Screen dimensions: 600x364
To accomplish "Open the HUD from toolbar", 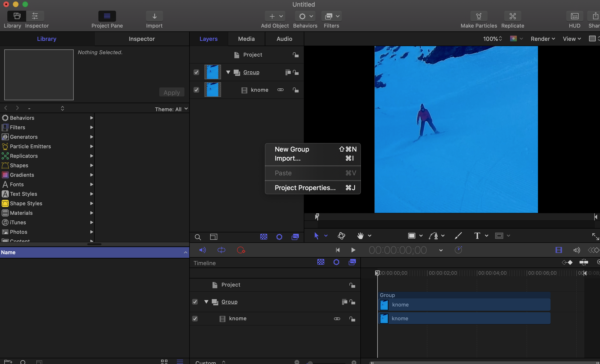I will (574, 16).
